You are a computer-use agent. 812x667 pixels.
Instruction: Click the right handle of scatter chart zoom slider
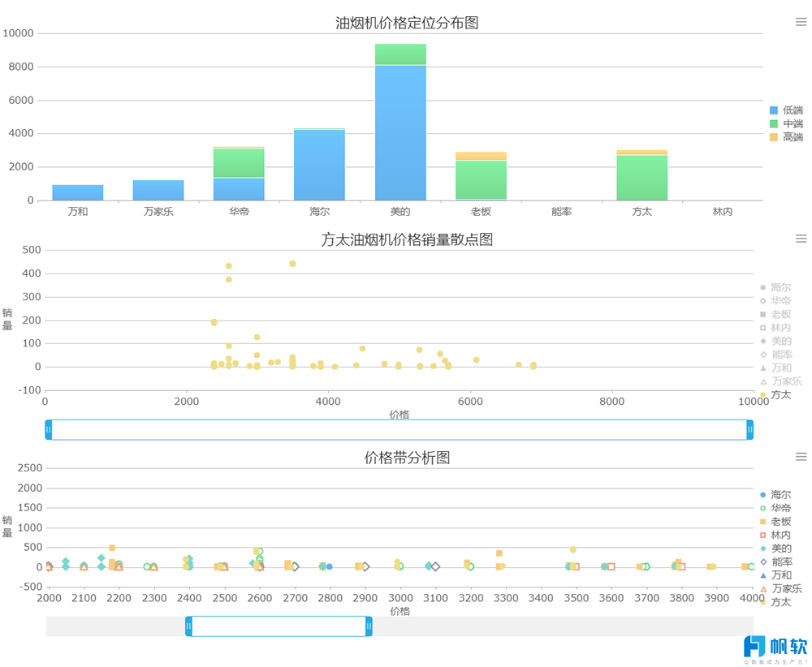coord(749,430)
